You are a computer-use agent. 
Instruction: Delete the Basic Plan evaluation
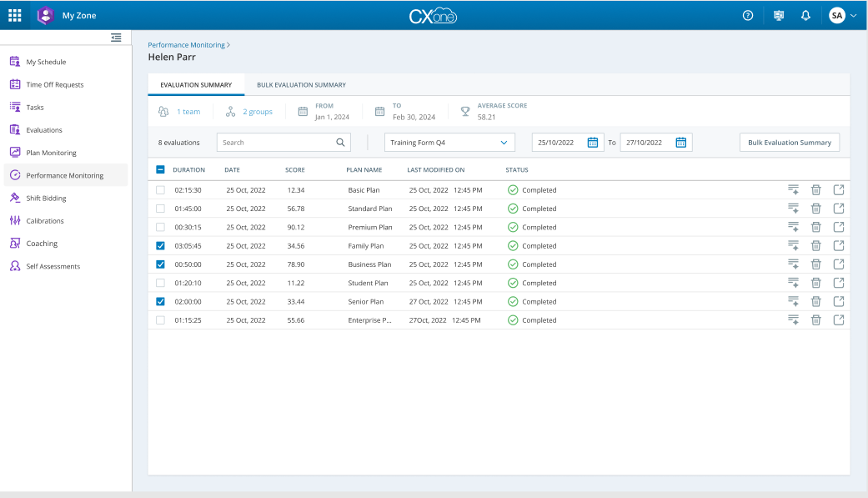816,190
